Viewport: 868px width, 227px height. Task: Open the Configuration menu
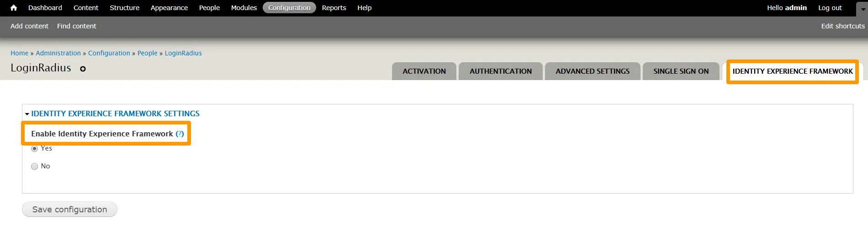coord(289,8)
